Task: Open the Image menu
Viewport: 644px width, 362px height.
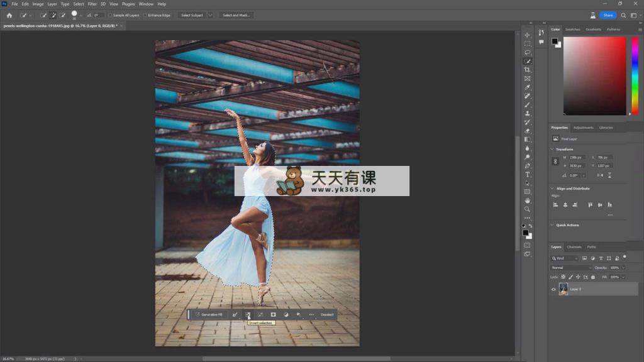Action: [x=38, y=4]
